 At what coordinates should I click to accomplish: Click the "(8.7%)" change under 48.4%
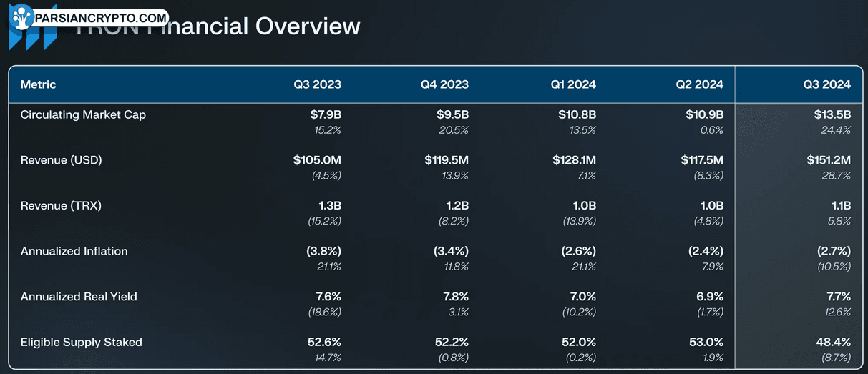835,358
